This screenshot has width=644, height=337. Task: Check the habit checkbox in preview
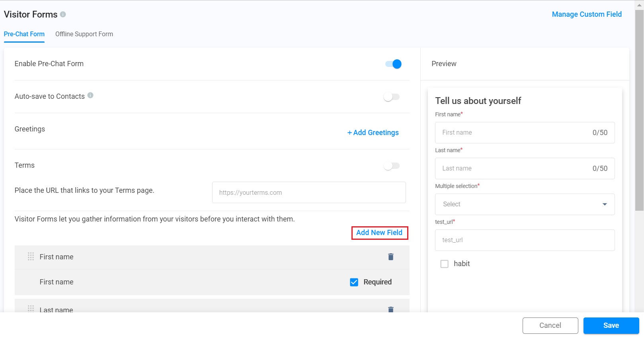444,264
